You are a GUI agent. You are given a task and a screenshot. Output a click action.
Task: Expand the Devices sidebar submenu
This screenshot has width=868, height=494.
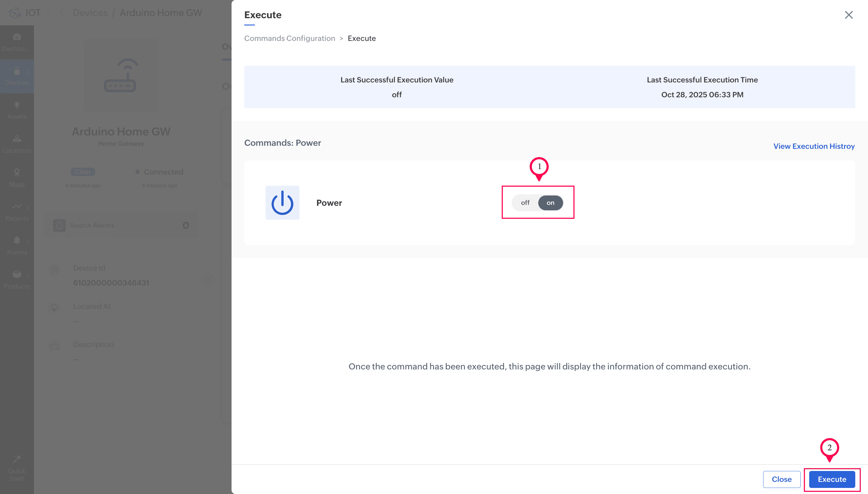click(x=28, y=72)
